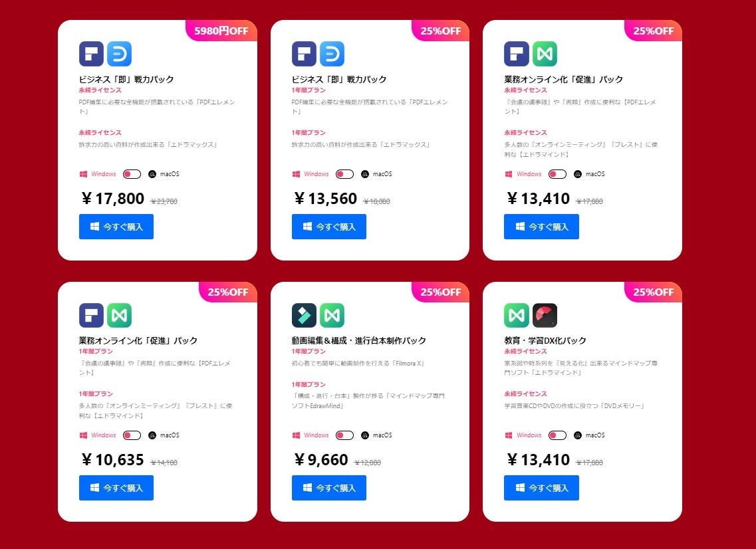Click 今すぐ購入 under ¥9,660
Viewport: 756px width, 549px height.
pos(329,488)
